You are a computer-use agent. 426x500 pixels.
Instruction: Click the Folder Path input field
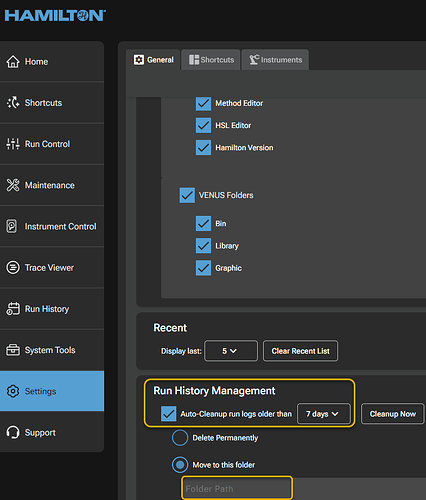[237, 489]
